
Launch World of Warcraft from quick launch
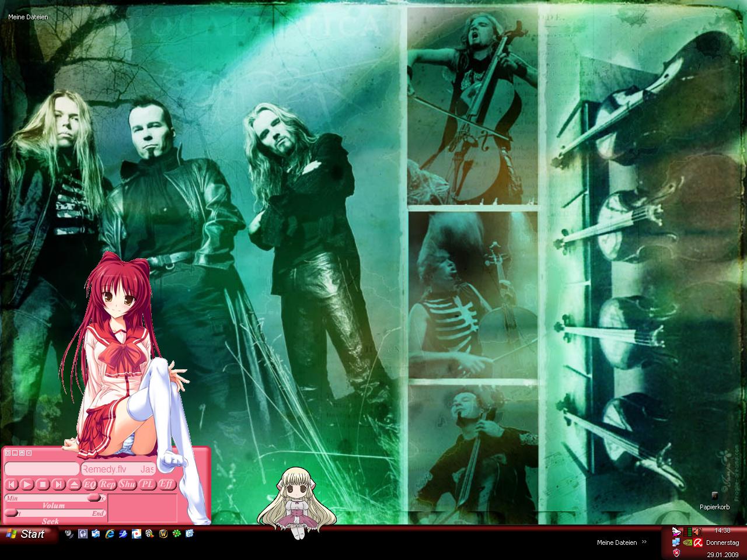click(163, 534)
